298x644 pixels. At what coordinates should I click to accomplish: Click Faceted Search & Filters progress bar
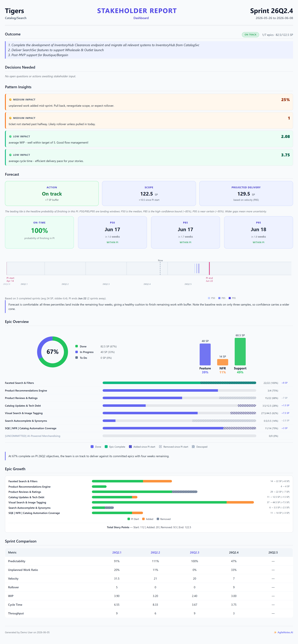(179, 383)
